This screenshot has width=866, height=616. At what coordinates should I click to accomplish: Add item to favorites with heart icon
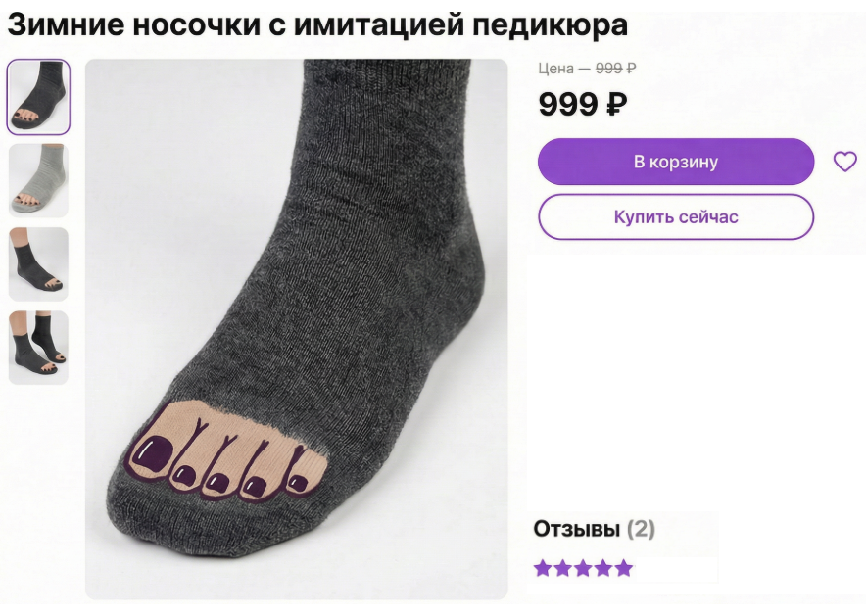pos(844,162)
